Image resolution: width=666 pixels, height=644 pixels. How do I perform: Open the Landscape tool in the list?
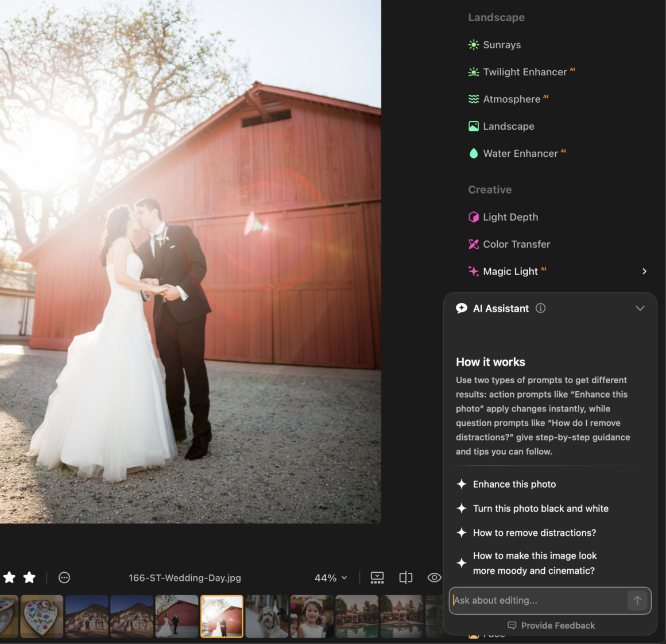[x=508, y=126]
